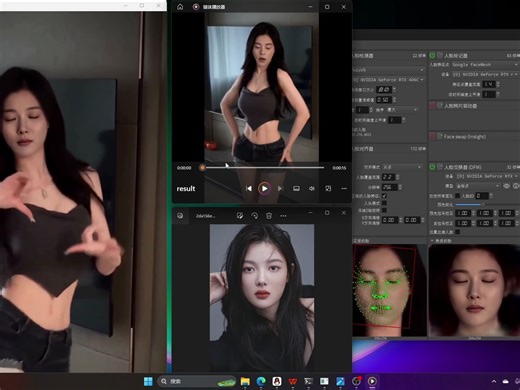Go to media player home screen
Image resolution: width=520 pixels, height=390 pixels.
pos(180,7)
